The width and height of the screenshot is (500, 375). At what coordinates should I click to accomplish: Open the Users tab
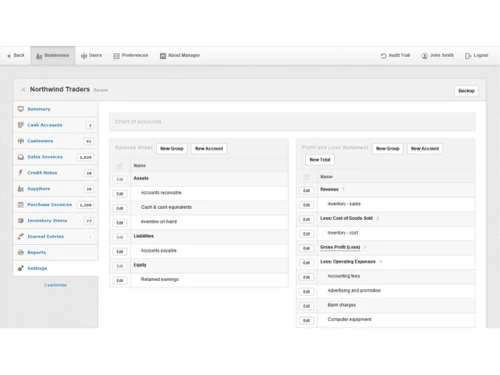click(91, 55)
